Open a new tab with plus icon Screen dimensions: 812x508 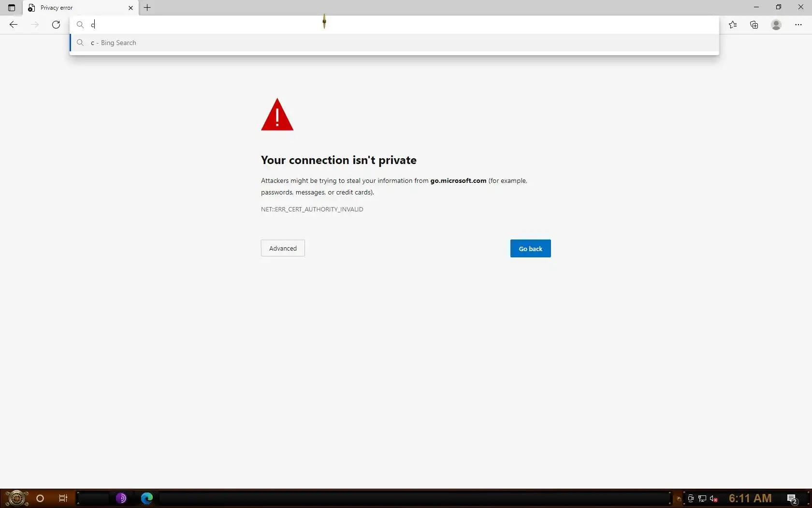coord(147,7)
